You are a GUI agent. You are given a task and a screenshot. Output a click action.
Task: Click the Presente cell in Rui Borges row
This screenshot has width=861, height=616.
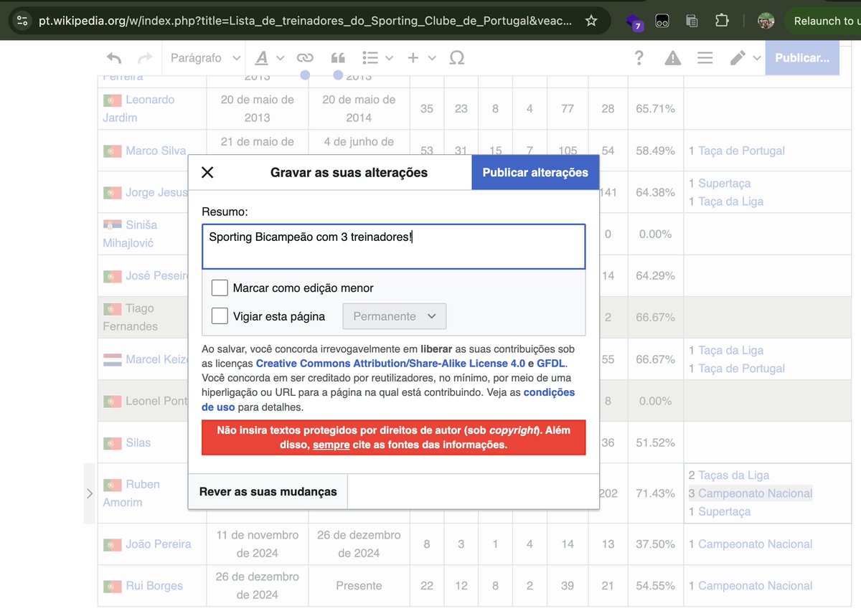(359, 586)
